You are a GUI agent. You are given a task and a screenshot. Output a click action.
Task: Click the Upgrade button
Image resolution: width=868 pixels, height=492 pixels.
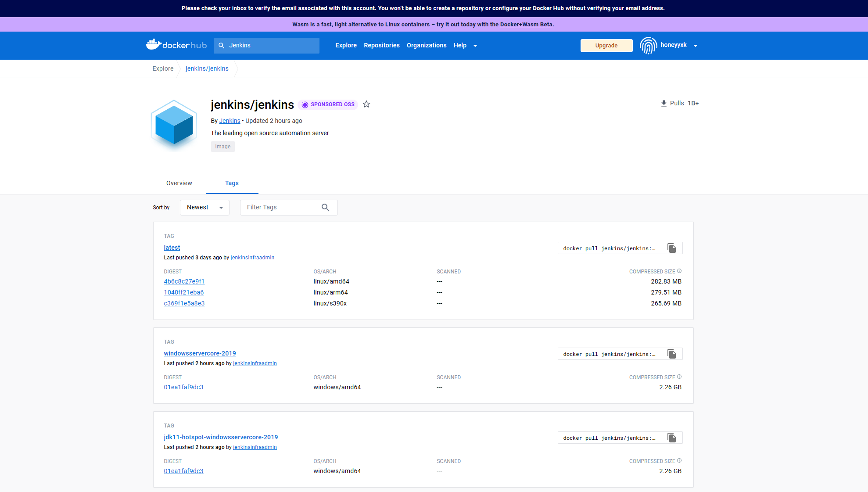pyautogui.click(x=606, y=46)
